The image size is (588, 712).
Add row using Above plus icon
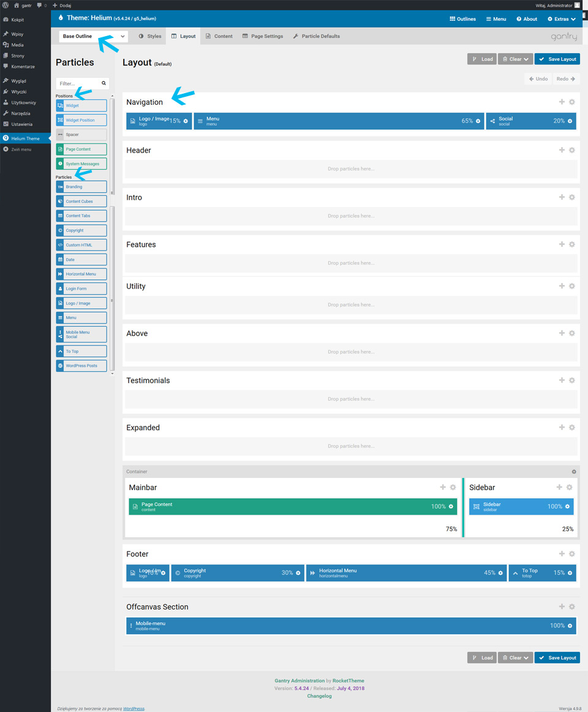pos(562,333)
